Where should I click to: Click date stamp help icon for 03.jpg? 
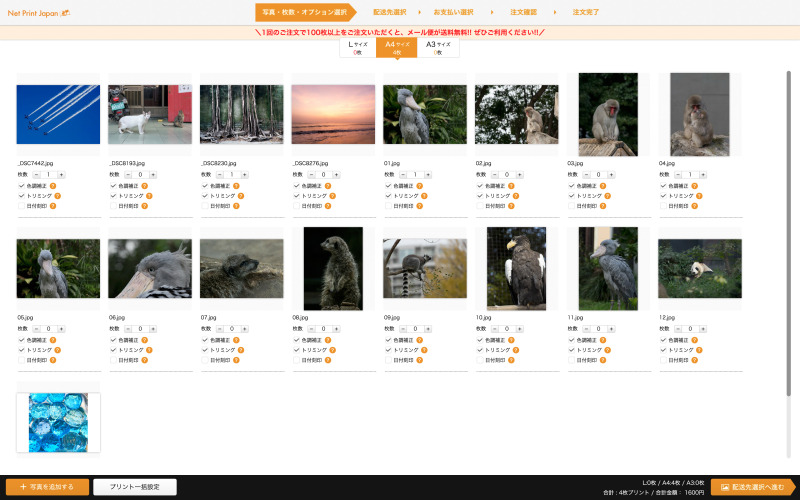point(603,206)
